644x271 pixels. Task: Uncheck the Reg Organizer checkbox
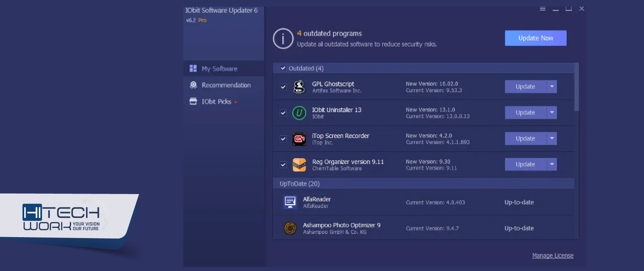click(283, 165)
